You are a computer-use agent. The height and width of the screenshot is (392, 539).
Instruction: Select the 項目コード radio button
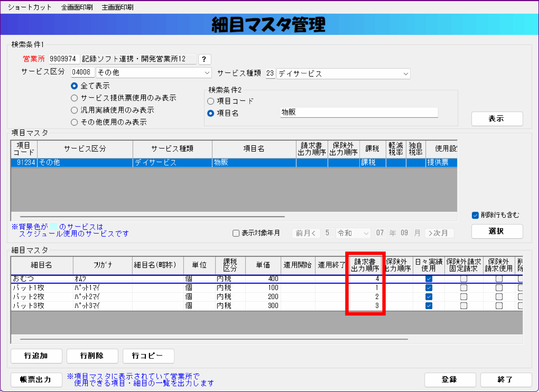(x=211, y=101)
